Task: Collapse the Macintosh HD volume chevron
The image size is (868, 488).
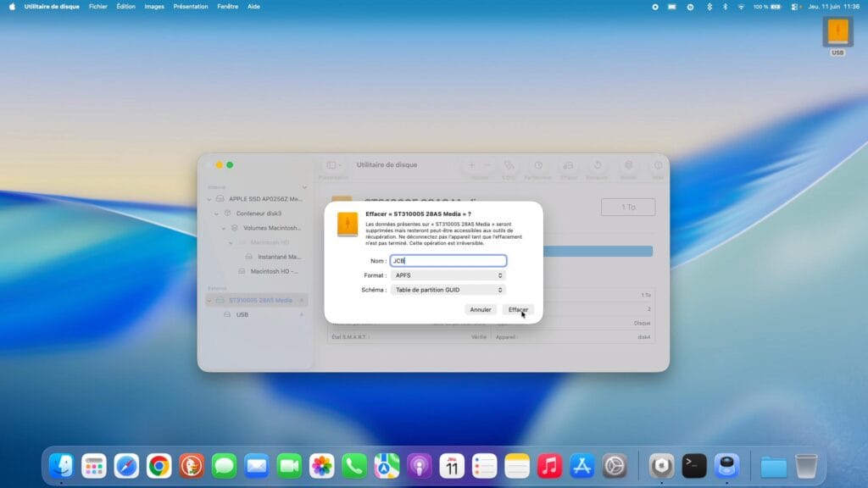Action: pyautogui.click(x=231, y=242)
